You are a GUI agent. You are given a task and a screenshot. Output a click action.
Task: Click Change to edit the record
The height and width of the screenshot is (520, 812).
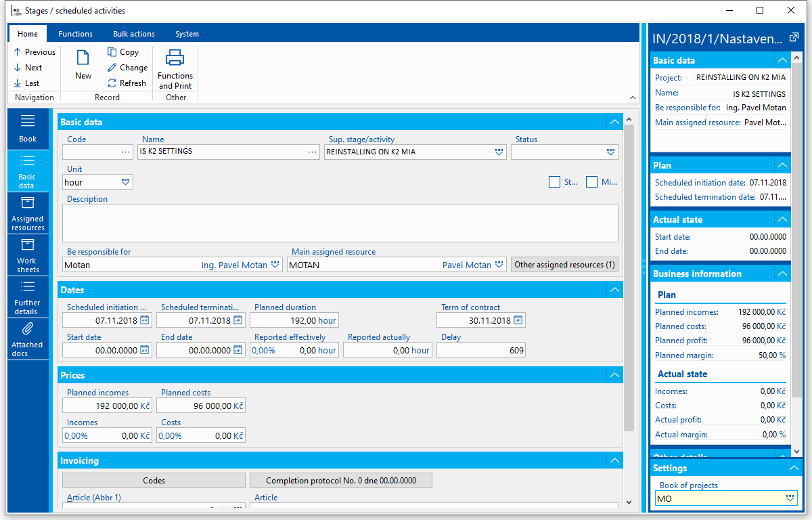128,68
